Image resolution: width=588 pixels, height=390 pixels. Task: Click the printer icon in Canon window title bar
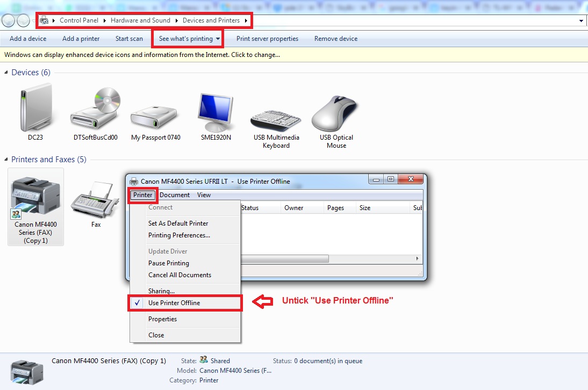pos(133,182)
